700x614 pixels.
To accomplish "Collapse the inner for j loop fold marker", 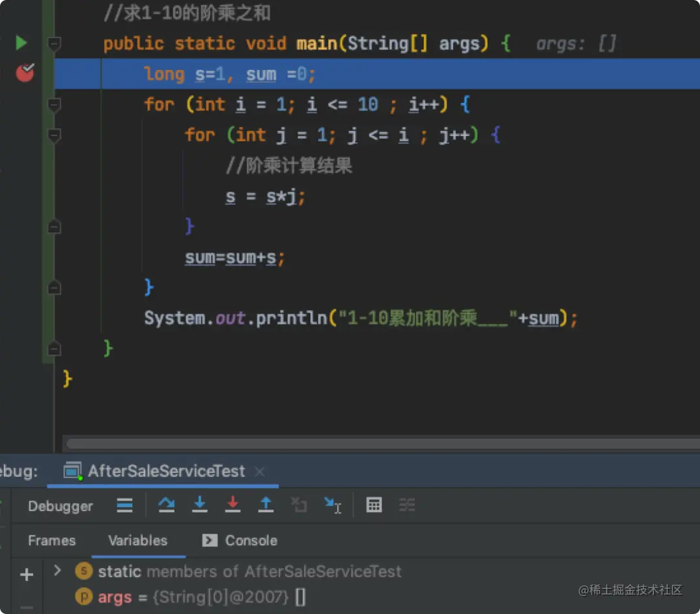I will 54,135.
